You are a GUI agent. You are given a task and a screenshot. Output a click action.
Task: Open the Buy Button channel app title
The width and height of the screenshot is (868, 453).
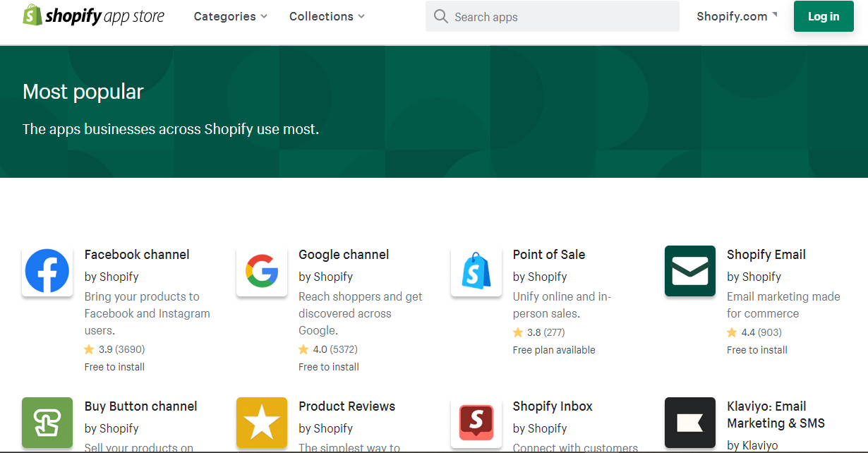coord(141,406)
